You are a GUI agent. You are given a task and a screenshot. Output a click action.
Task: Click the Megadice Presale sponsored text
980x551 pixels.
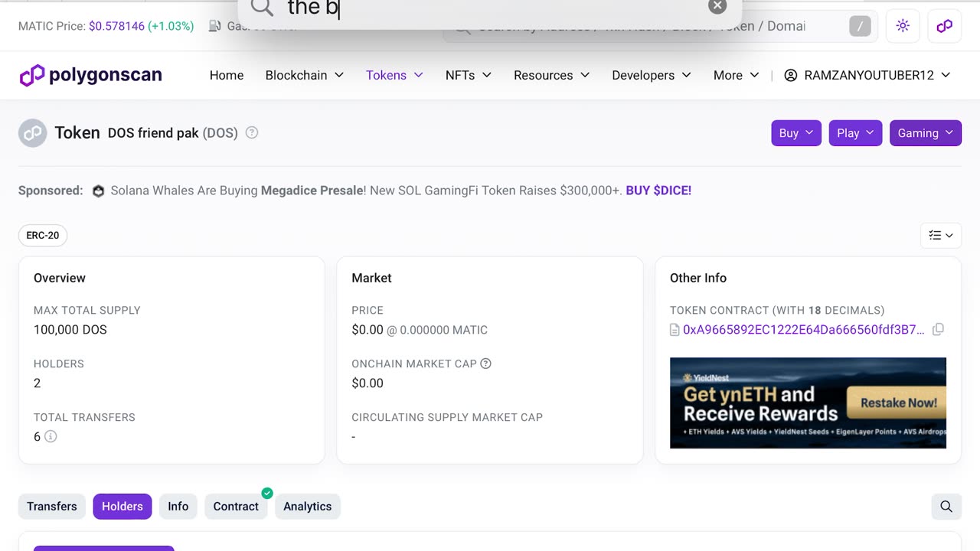(312, 191)
